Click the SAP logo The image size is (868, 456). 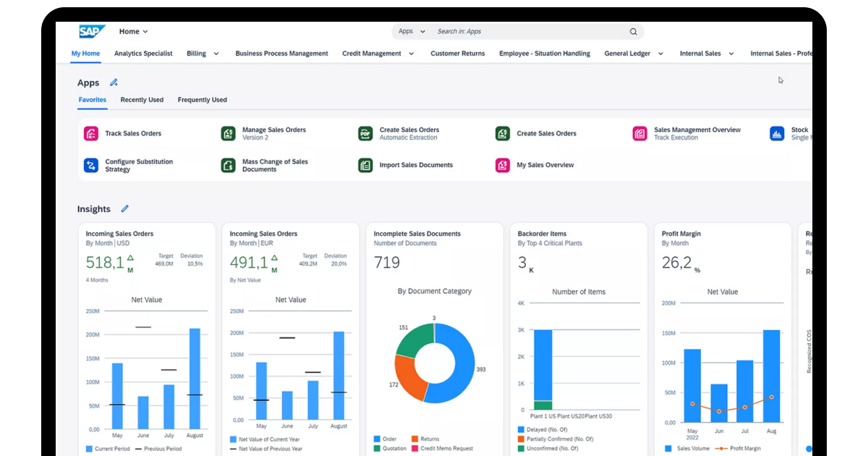point(90,31)
